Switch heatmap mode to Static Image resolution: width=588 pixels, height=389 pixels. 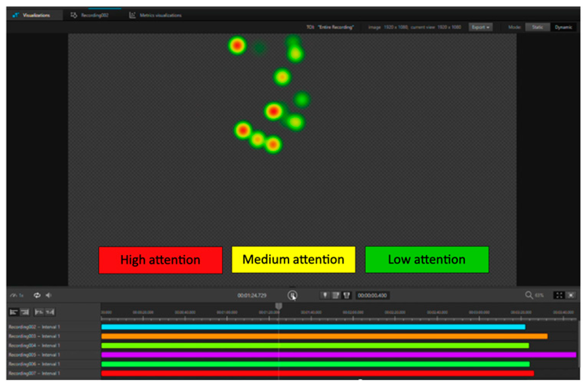(x=537, y=27)
